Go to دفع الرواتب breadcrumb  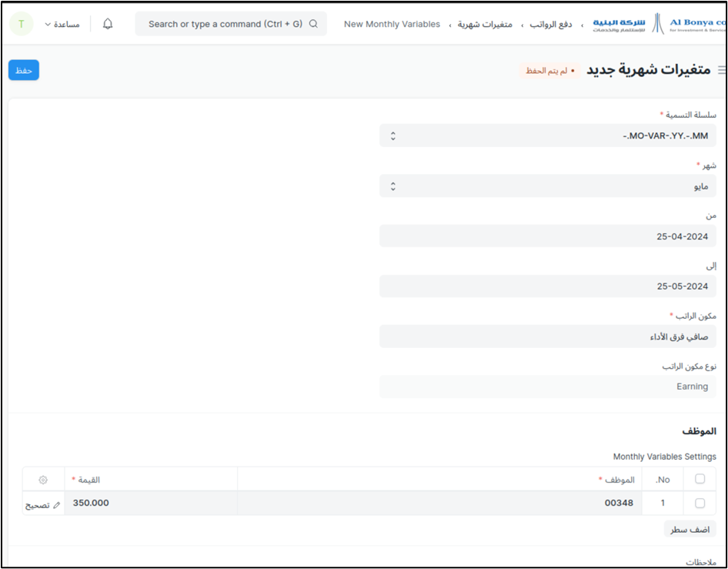tap(550, 25)
